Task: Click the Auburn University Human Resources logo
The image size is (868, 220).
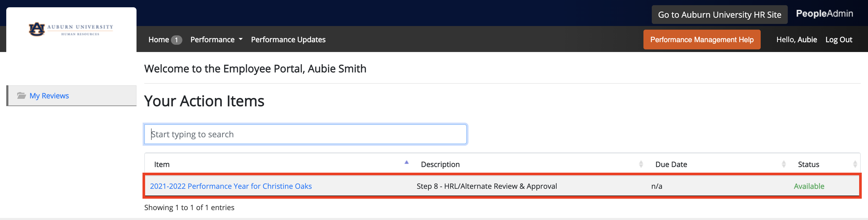Action: (x=71, y=30)
